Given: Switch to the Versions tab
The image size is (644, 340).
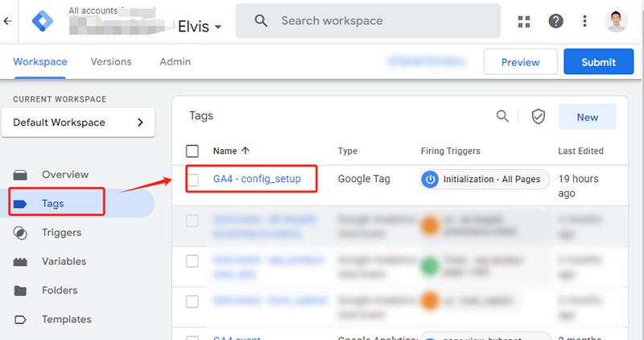Looking at the screenshot, I should (x=111, y=62).
